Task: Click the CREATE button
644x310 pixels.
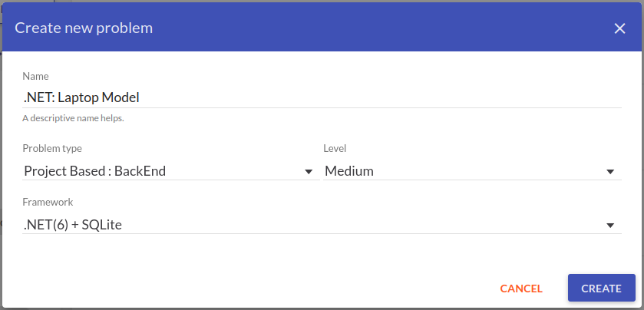Action: [x=601, y=289]
